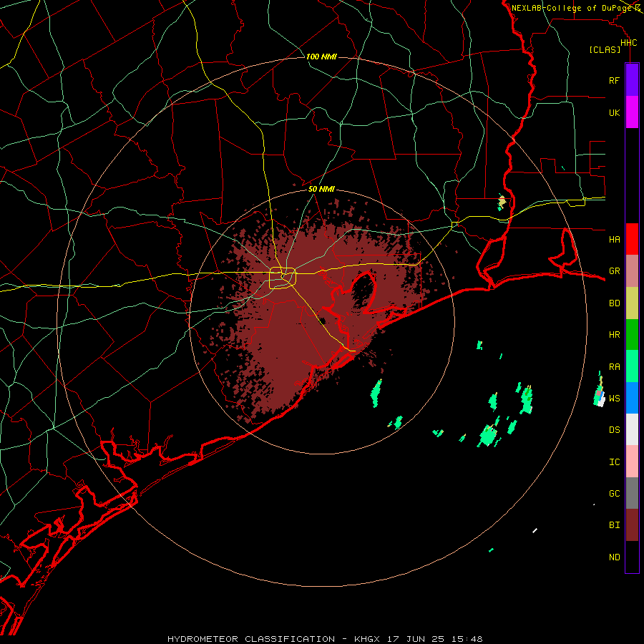Click the BD yellow legend swatch

[x=632, y=303]
